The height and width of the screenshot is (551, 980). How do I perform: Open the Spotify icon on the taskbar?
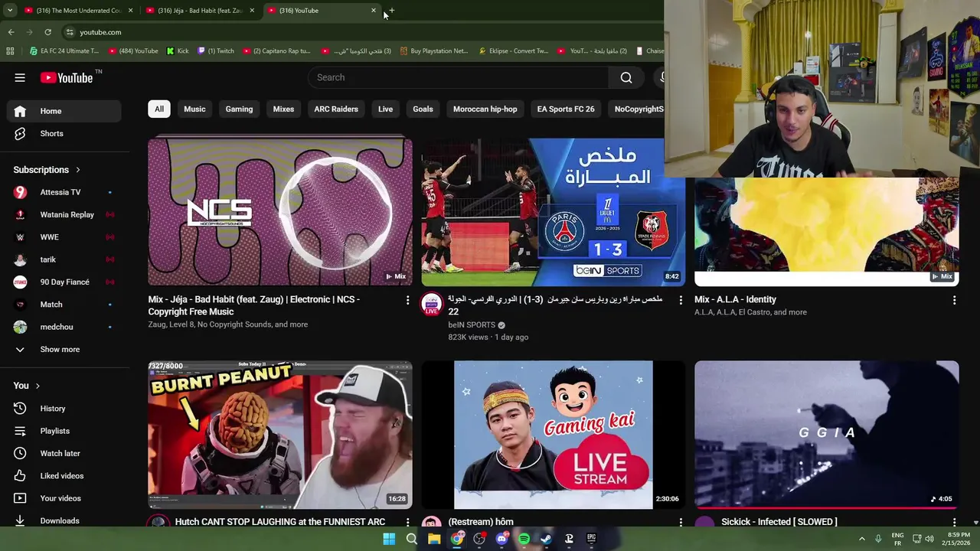pyautogui.click(x=524, y=539)
